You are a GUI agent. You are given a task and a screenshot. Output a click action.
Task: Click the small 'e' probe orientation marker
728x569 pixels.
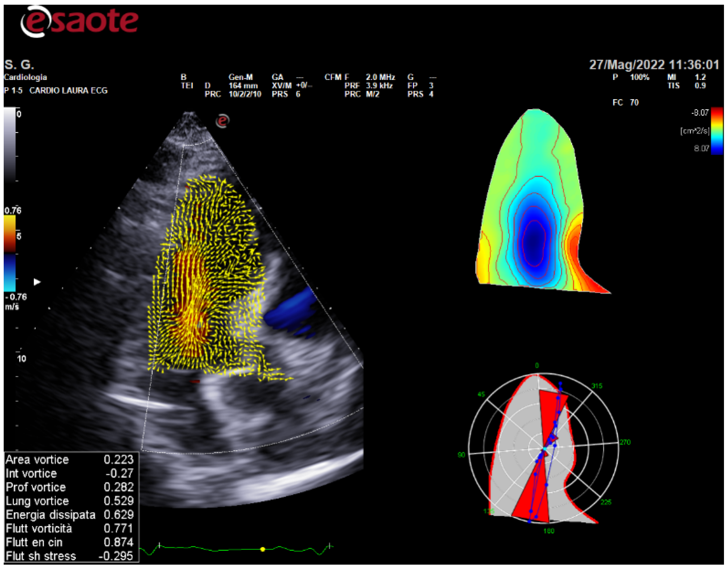pos(222,121)
